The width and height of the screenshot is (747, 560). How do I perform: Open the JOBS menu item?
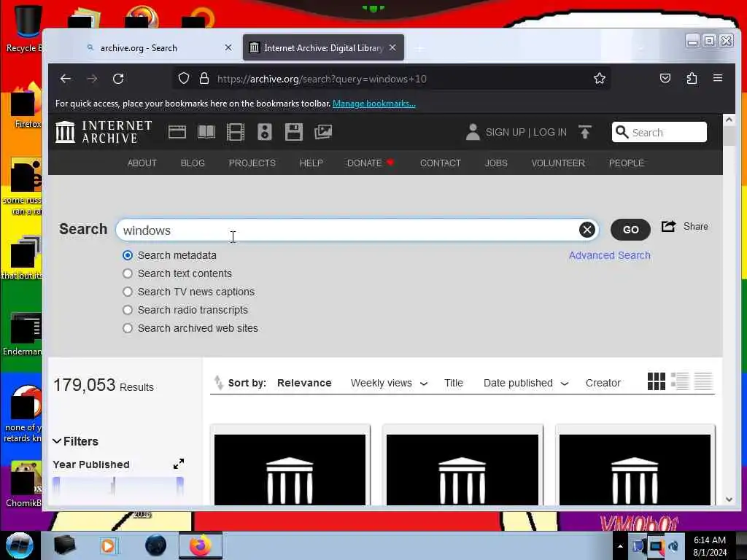click(x=496, y=163)
